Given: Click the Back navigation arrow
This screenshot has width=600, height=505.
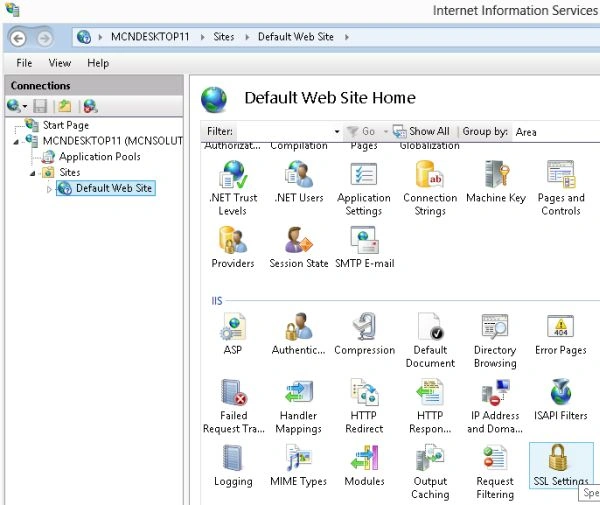Looking at the screenshot, I should click(18, 38).
